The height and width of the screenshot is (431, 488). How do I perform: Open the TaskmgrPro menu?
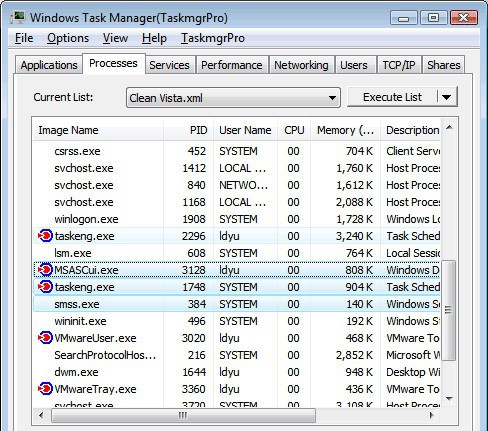click(213, 38)
